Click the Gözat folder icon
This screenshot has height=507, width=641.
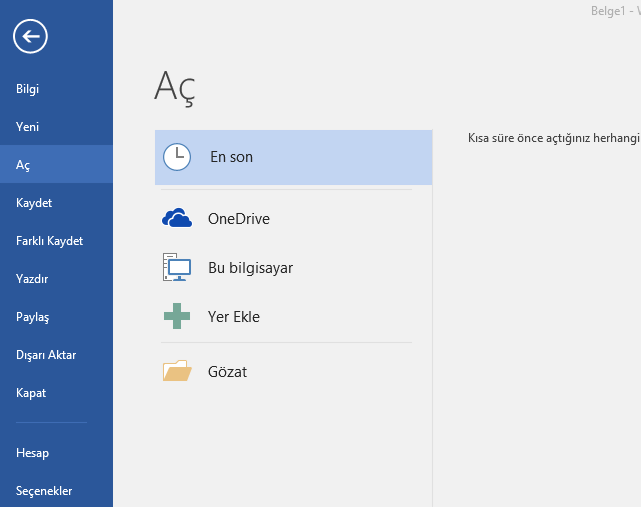click(177, 372)
